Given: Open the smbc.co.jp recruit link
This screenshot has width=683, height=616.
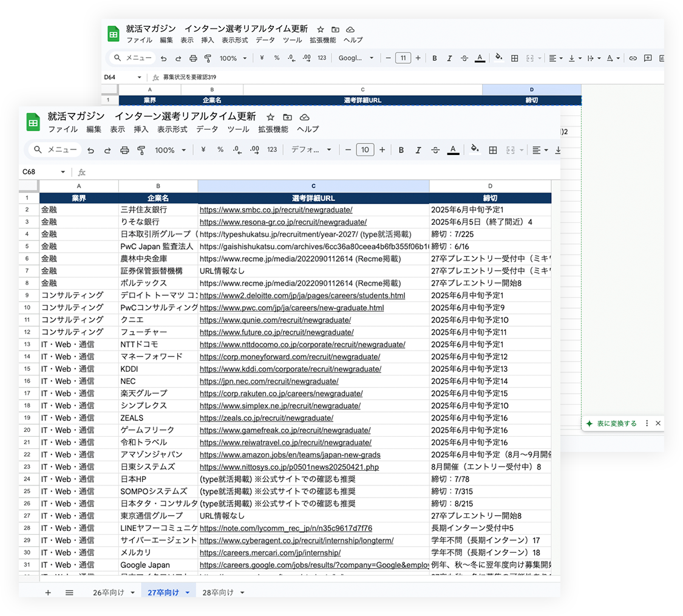Looking at the screenshot, I should tap(276, 210).
